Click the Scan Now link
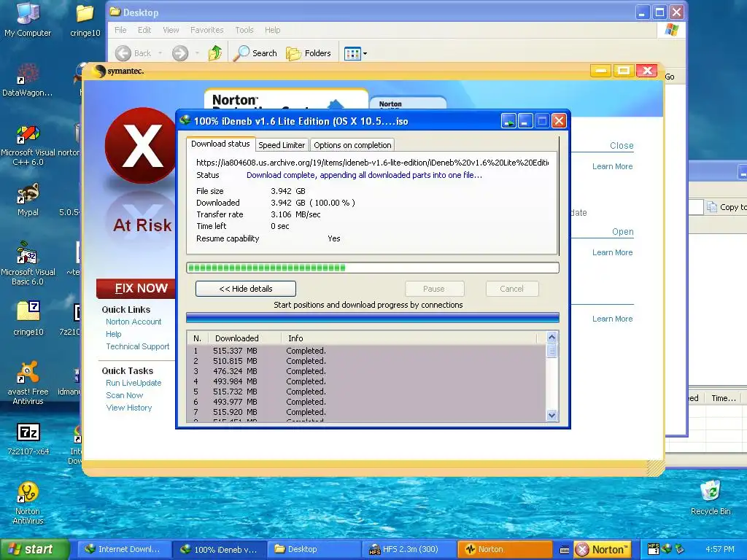The height and width of the screenshot is (560, 747). [x=124, y=395]
